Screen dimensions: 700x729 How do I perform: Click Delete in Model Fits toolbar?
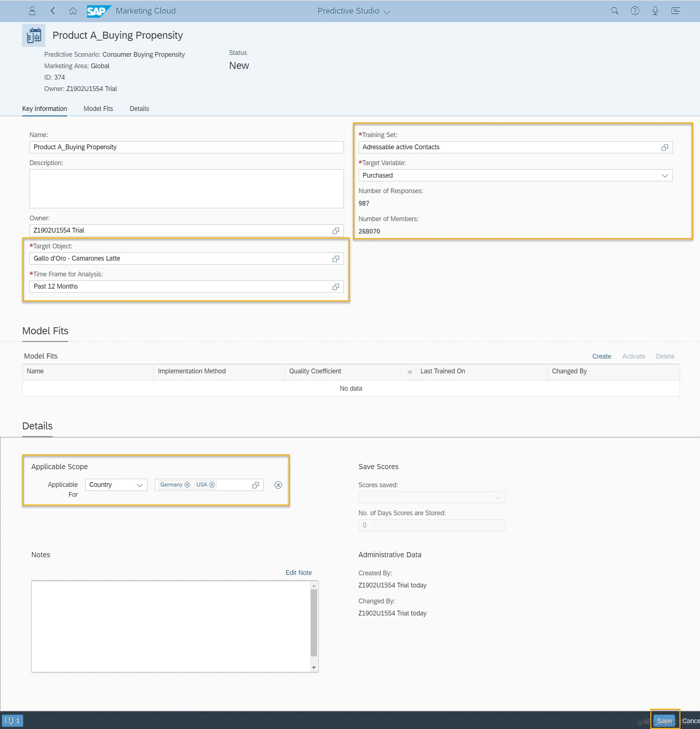pos(665,356)
